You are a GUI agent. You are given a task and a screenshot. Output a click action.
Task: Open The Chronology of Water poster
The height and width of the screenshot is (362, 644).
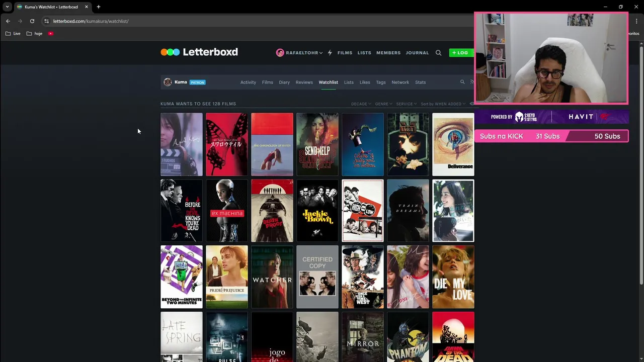point(272,144)
